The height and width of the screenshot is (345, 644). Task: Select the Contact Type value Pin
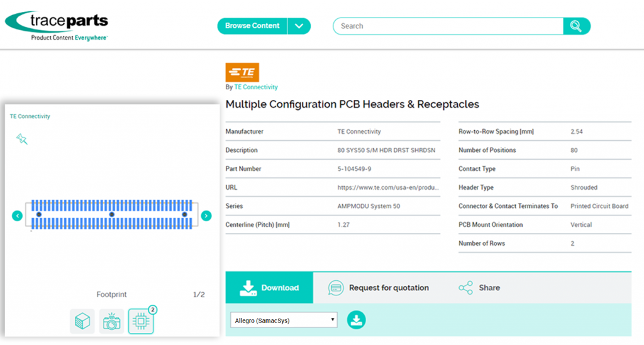click(x=575, y=168)
